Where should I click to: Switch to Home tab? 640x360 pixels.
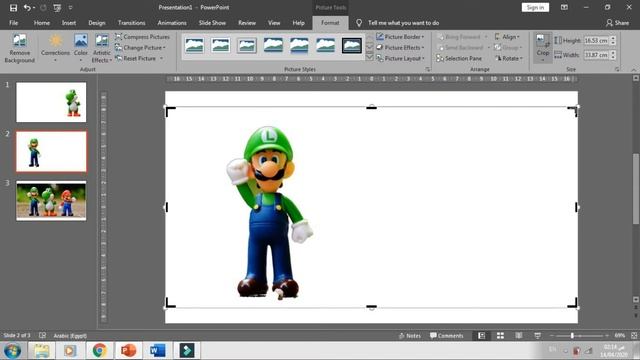[x=42, y=23]
